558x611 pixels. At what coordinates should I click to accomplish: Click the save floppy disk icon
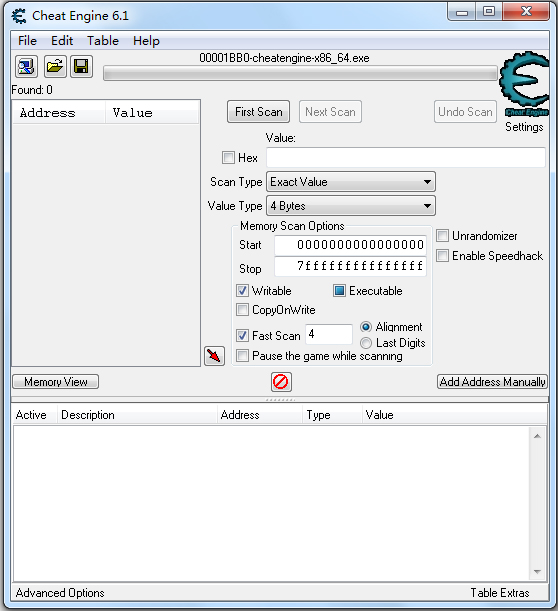pyautogui.click(x=81, y=66)
